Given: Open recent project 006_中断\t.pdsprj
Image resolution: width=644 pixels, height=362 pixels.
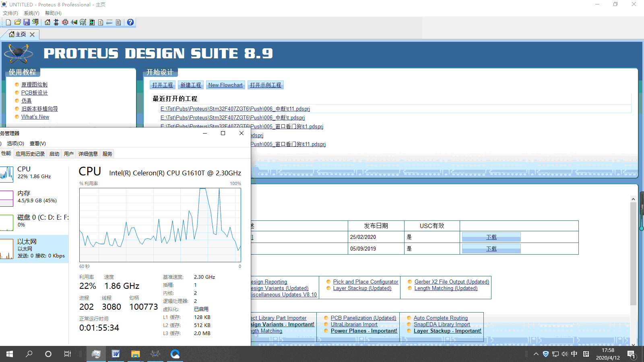Looking at the screenshot, I should click(232, 117).
